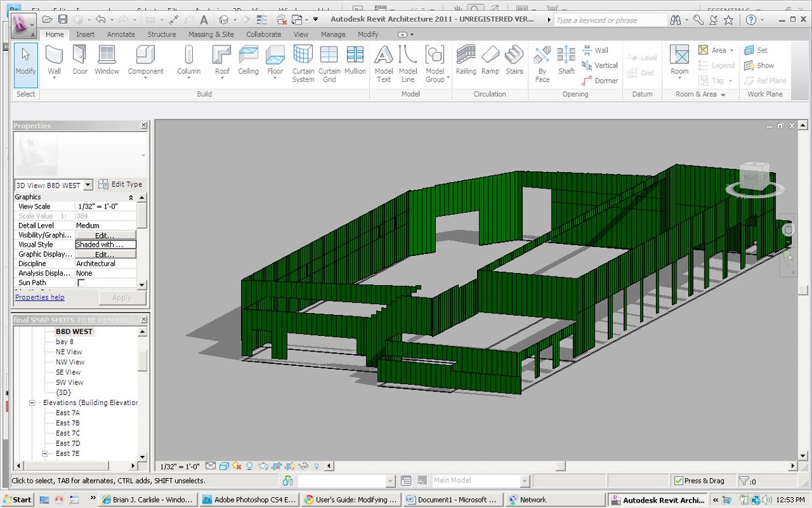This screenshot has width=812, height=508.
Task: Switch to the Massing & Site tab
Action: pyautogui.click(x=211, y=34)
